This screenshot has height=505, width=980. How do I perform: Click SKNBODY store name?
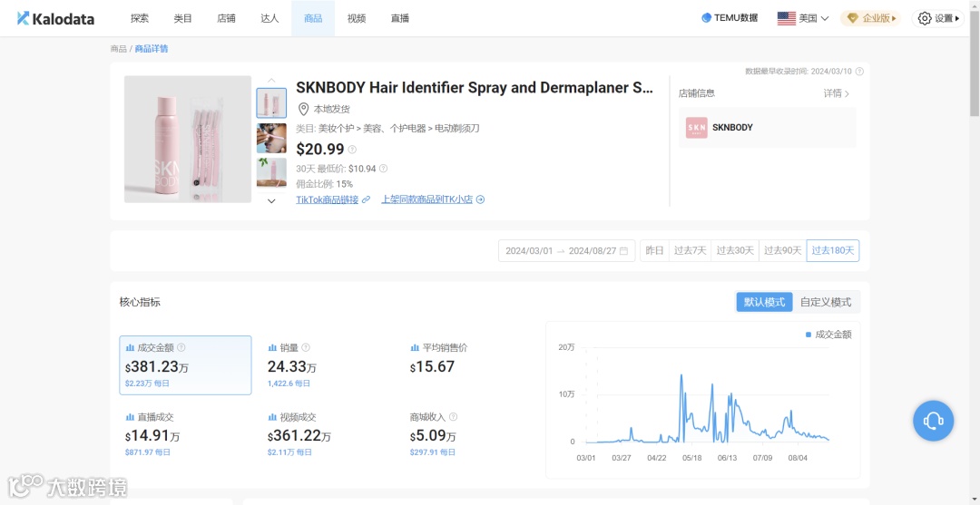(x=732, y=127)
